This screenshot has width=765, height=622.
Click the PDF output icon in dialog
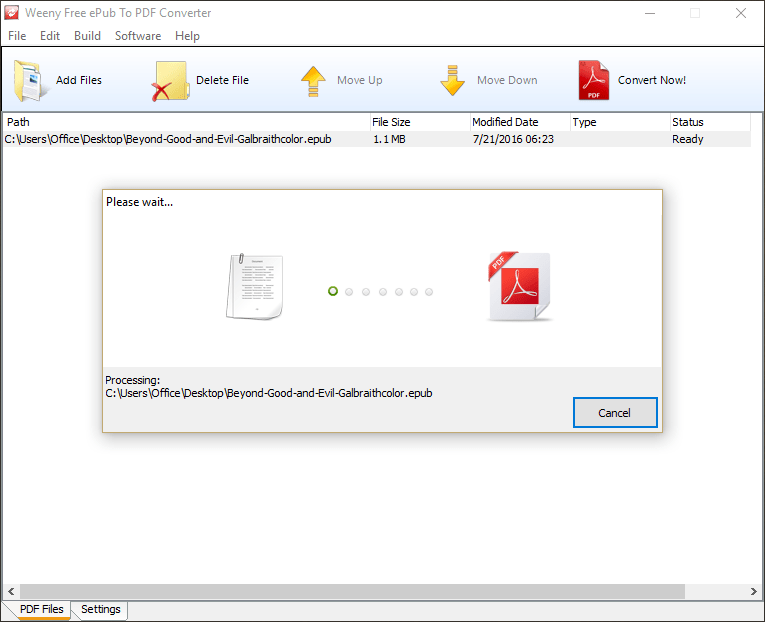point(519,287)
